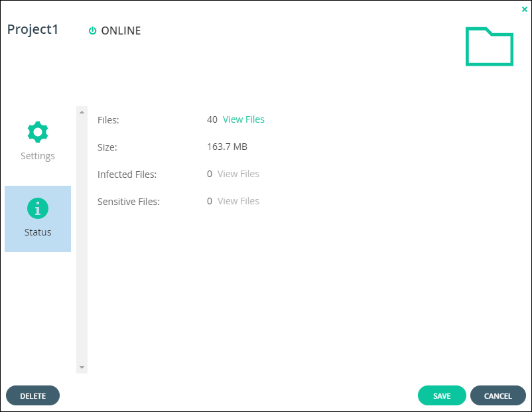
Task: Click the scrollbar down arrow
Action: 82,368
